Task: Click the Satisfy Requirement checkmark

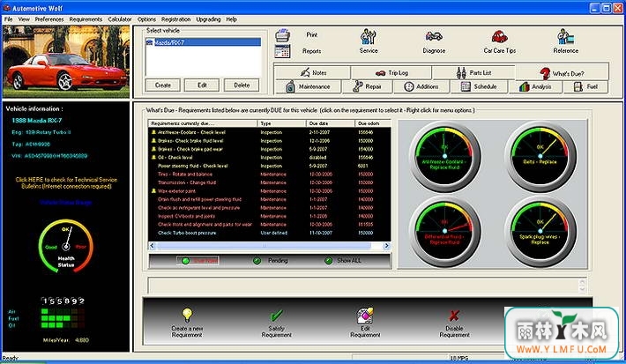Action: [x=276, y=316]
